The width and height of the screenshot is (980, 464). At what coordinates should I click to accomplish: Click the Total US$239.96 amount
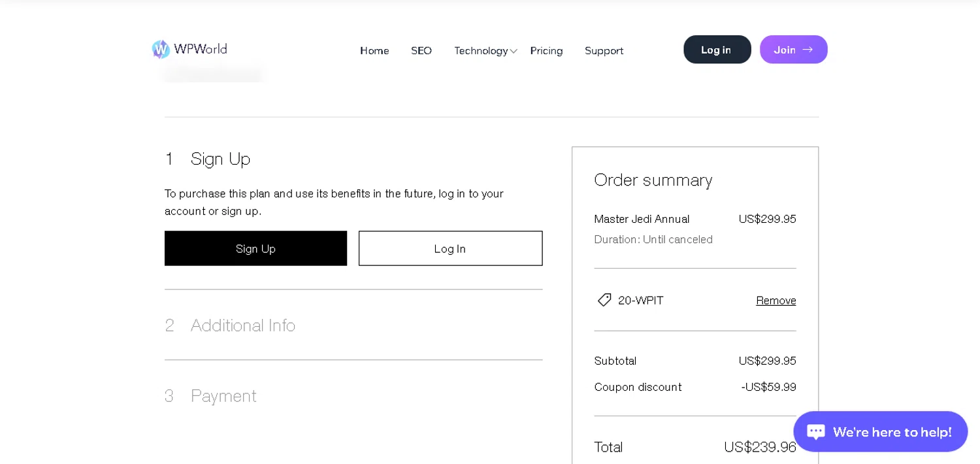click(x=760, y=447)
